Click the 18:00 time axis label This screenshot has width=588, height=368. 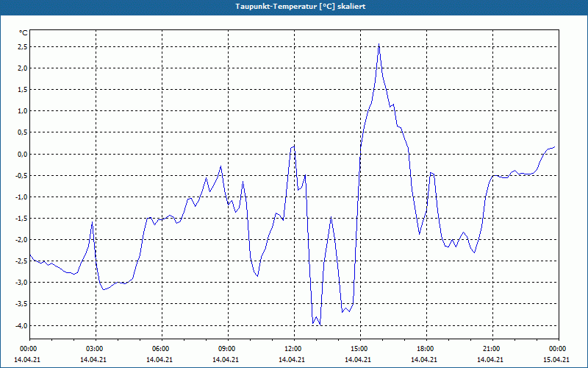tap(426, 349)
